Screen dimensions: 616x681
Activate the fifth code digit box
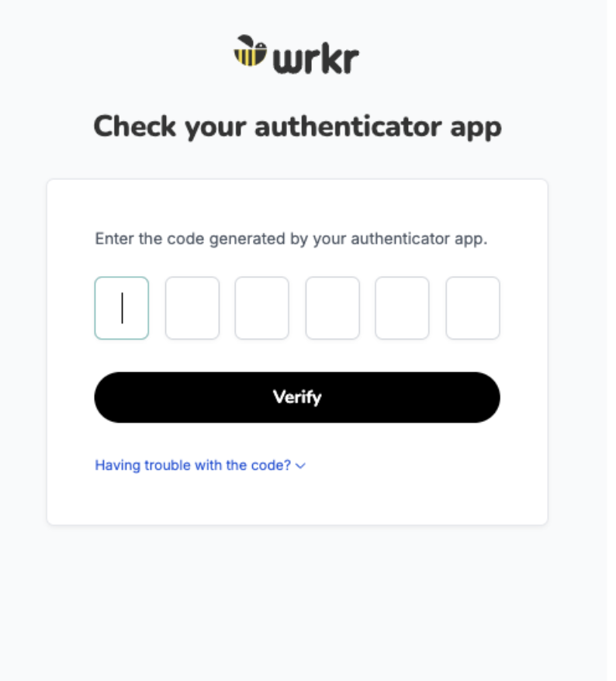(403, 308)
